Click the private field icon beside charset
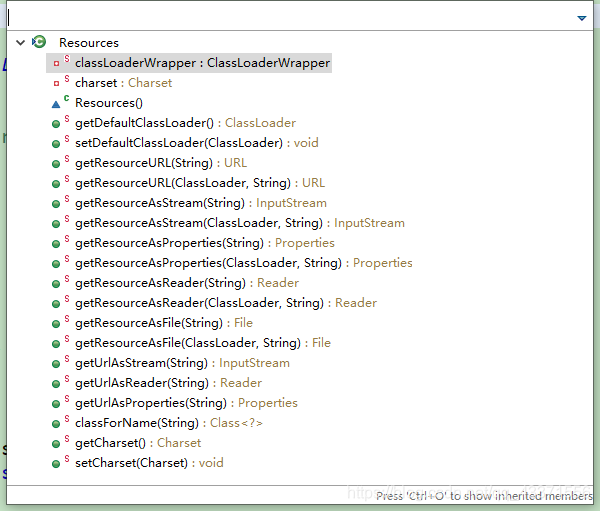 point(56,83)
